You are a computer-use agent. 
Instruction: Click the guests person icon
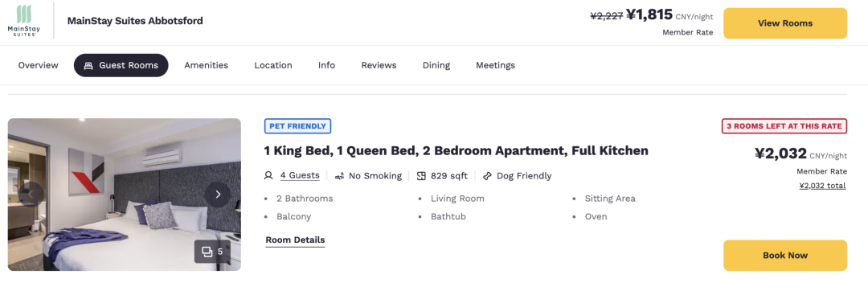point(268,176)
